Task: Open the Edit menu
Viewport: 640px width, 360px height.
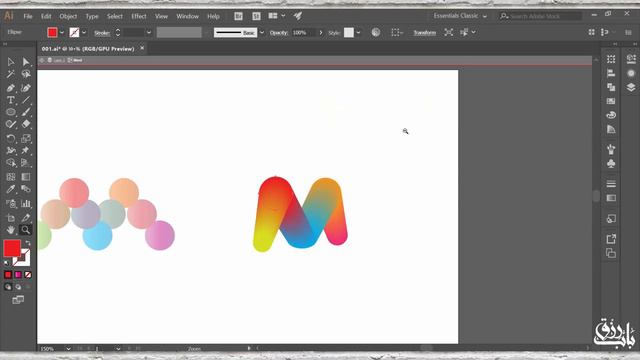Action: (x=46, y=16)
